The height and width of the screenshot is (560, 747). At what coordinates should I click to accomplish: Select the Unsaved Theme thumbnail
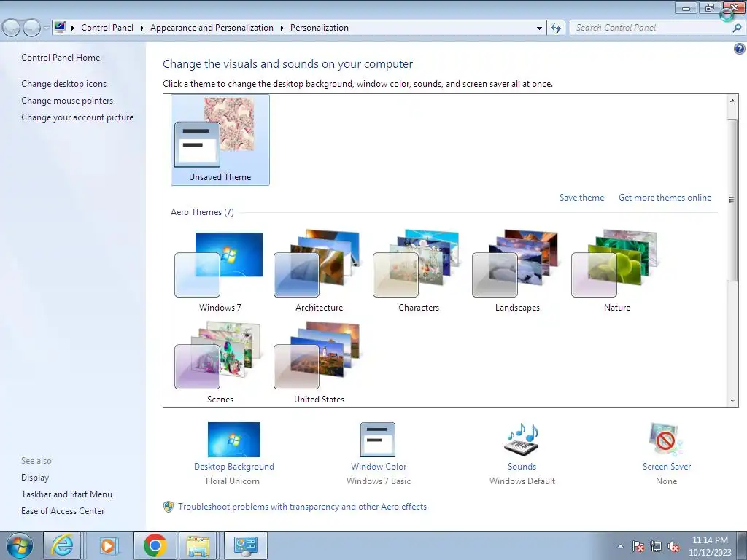click(x=220, y=139)
